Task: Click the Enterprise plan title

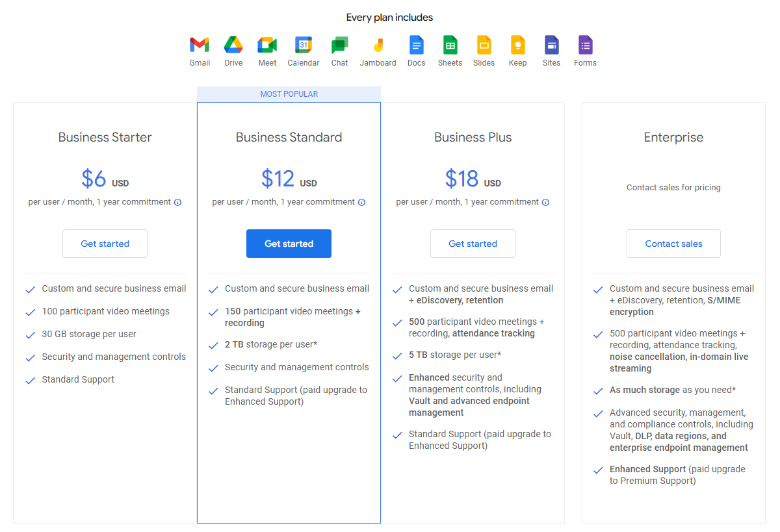Action: point(673,137)
